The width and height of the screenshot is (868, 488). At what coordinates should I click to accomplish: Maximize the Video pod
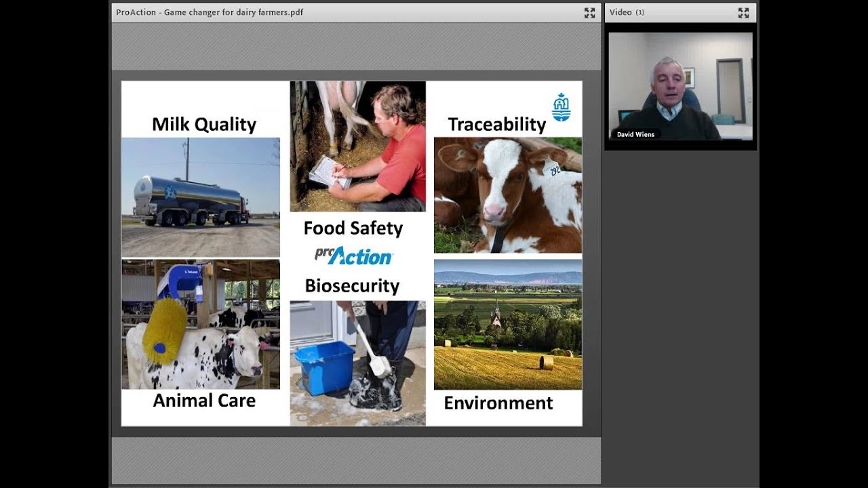tap(743, 13)
